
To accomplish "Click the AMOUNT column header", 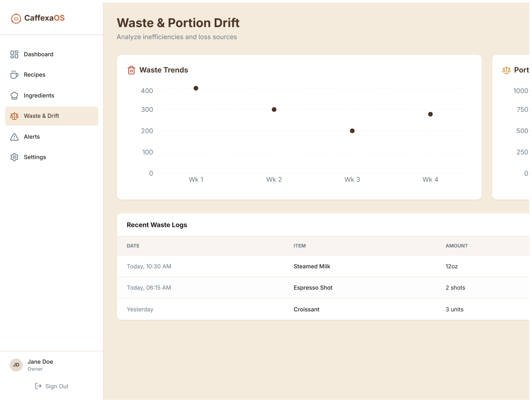I will point(457,246).
